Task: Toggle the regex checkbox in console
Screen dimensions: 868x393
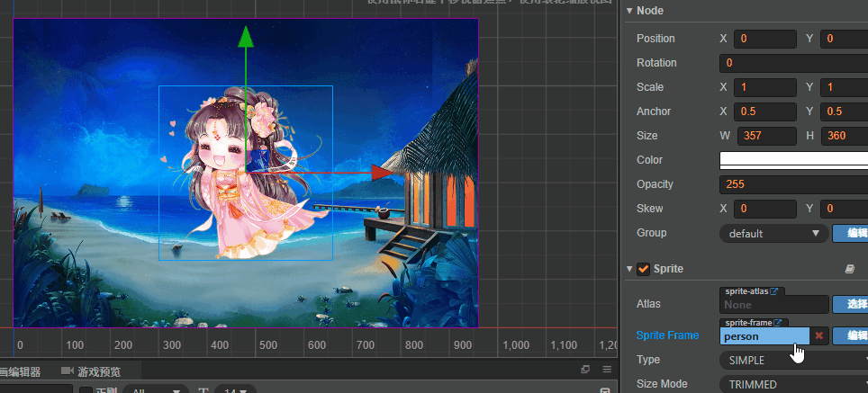Action: click(86, 389)
